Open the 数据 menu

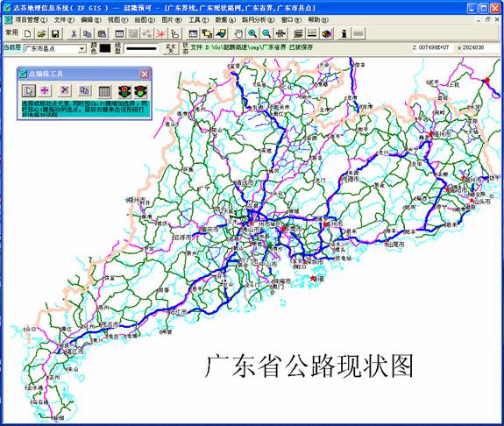[x=225, y=20]
